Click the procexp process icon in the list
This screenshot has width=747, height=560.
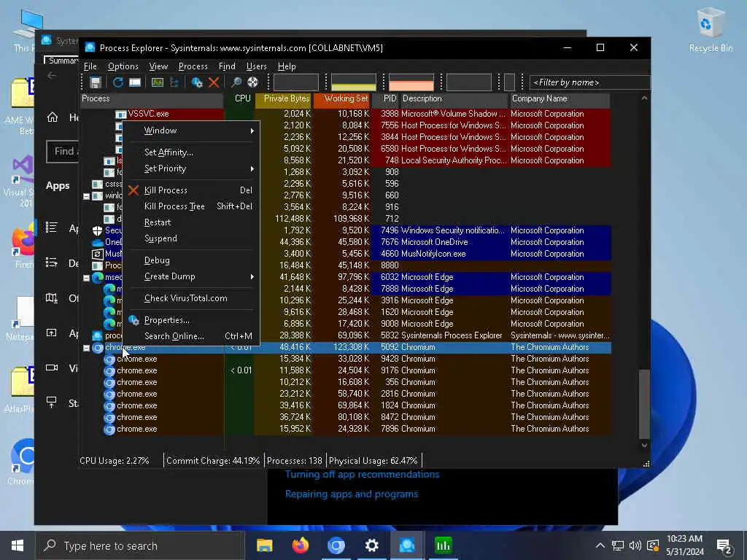click(x=97, y=335)
